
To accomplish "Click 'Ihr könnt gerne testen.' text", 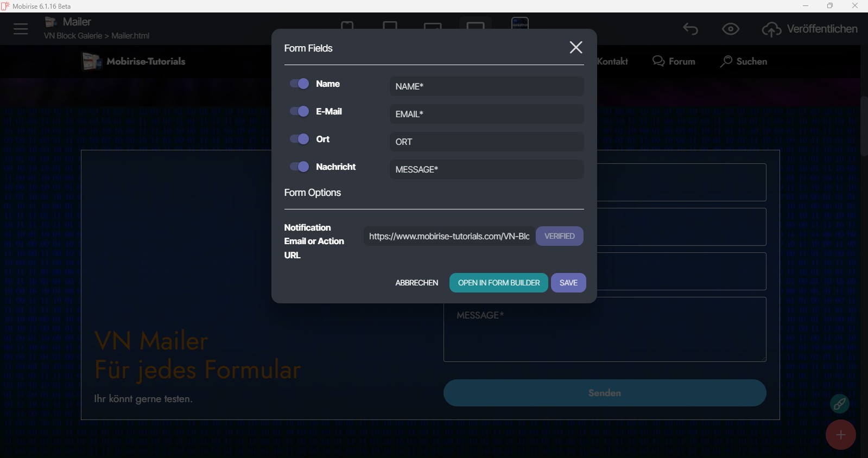I will point(143,399).
